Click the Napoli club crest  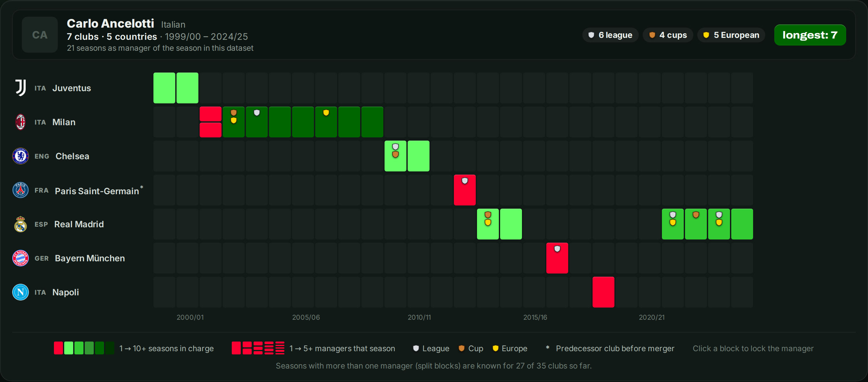click(21, 292)
